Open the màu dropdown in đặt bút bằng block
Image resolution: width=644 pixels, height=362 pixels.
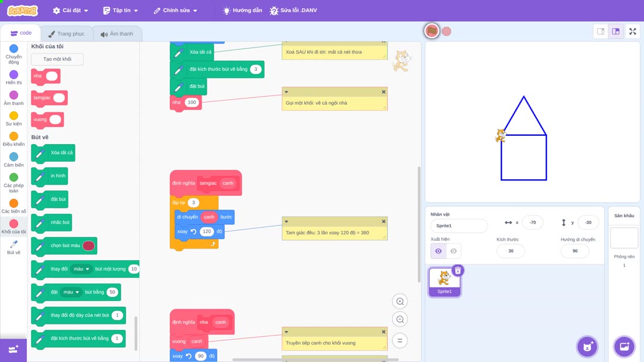pos(71,292)
